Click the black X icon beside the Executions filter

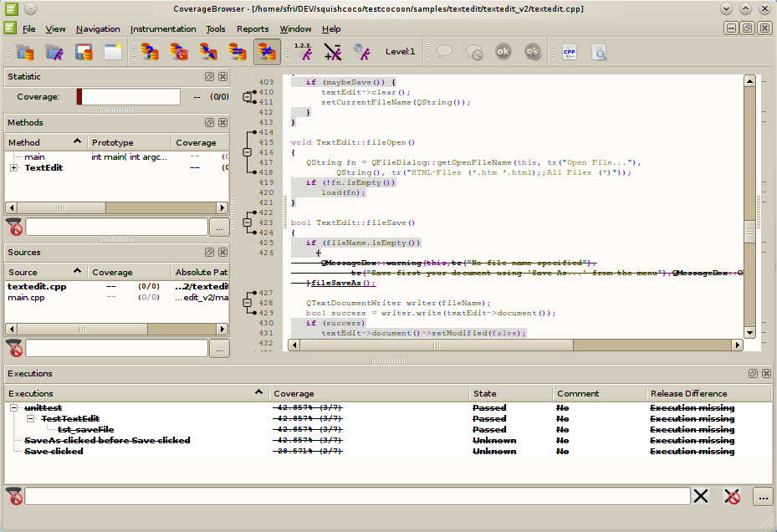[701, 496]
